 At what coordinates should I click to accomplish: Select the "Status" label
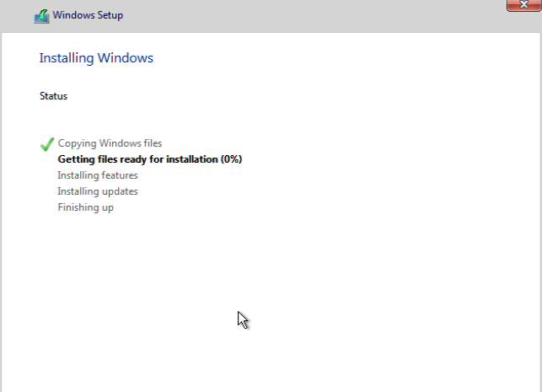pyautogui.click(x=53, y=96)
